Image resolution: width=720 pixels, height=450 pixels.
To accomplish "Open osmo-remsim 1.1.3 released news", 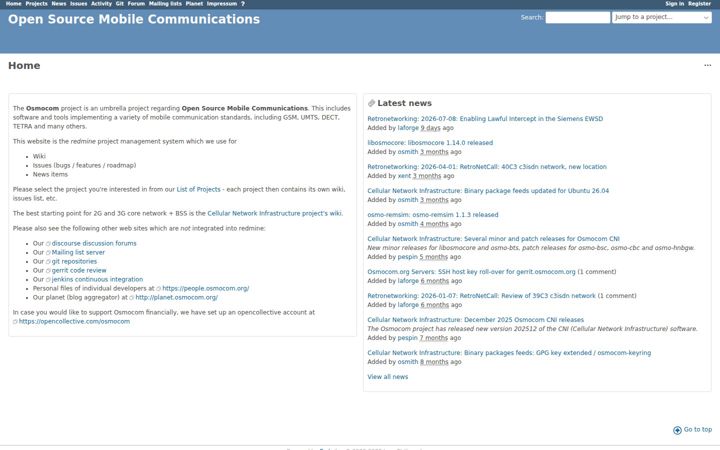I will [x=433, y=214].
